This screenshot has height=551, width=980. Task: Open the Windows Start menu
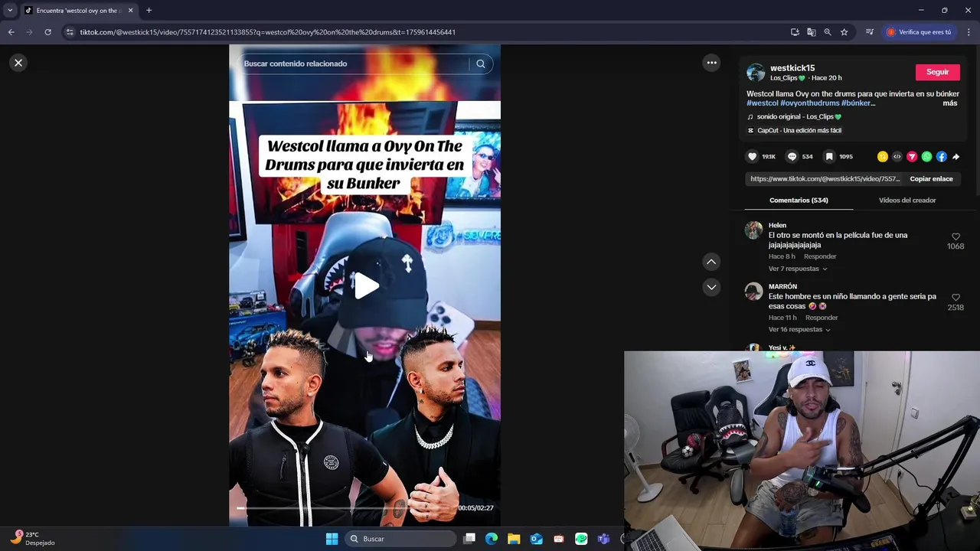332,539
